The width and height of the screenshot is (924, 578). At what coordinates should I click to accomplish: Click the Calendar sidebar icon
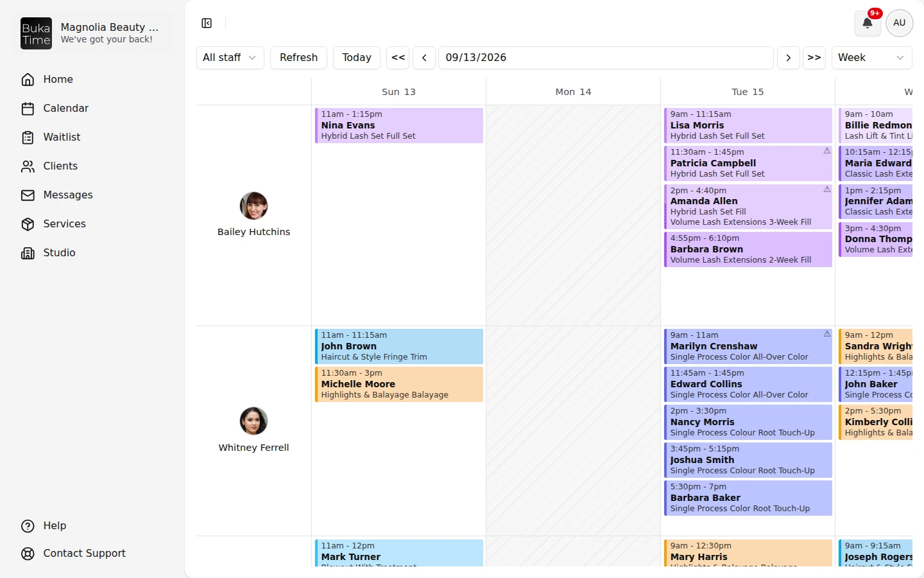tap(28, 109)
